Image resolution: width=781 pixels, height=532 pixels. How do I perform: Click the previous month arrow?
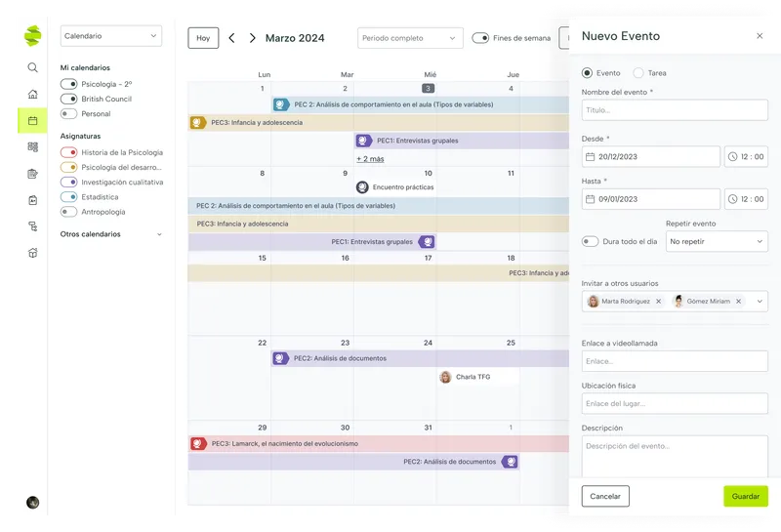click(x=231, y=38)
